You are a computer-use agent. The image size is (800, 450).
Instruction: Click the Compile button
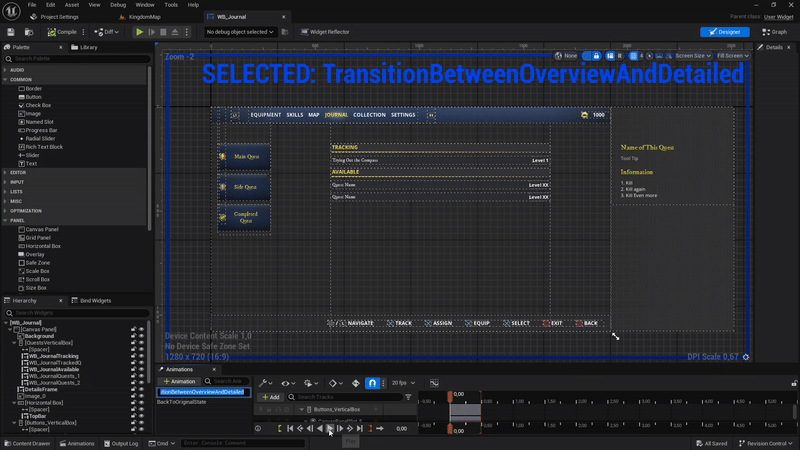(x=62, y=32)
